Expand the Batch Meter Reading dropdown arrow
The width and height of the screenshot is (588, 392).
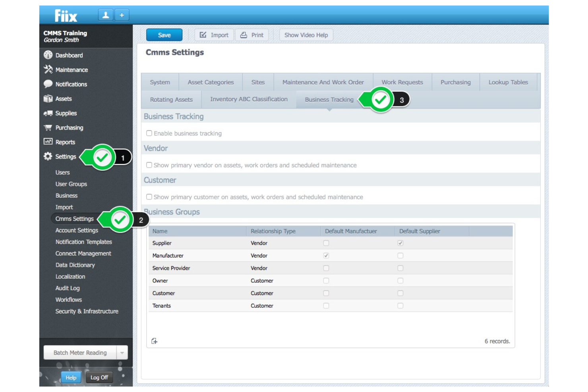point(122,353)
